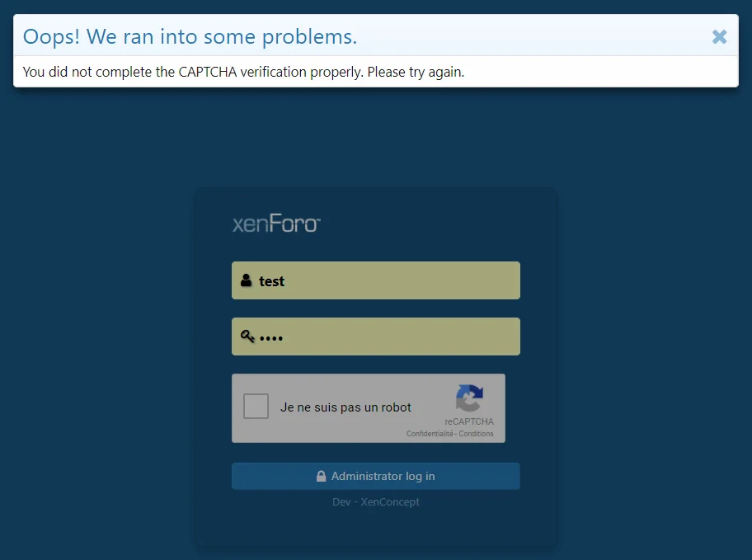Click the CAPTCHA verification error message text
The height and width of the screenshot is (560, 752).
[243, 72]
